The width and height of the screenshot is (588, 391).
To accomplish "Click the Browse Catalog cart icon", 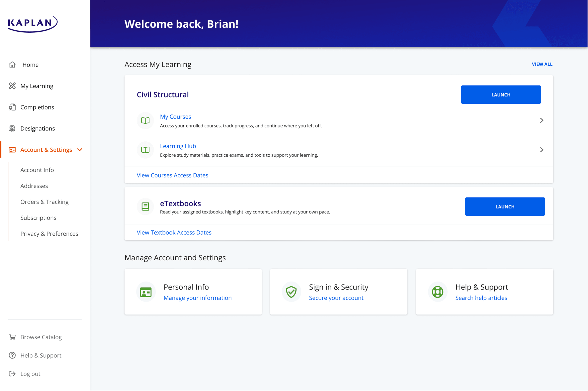I will coord(12,337).
